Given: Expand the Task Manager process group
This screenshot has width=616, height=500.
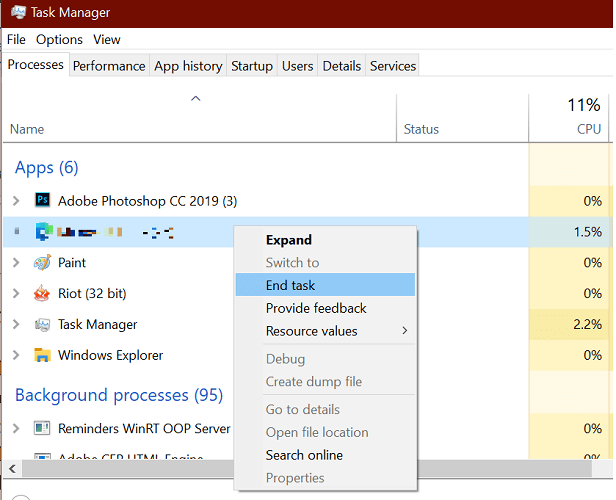Looking at the screenshot, I should pyautogui.click(x=16, y=324).
